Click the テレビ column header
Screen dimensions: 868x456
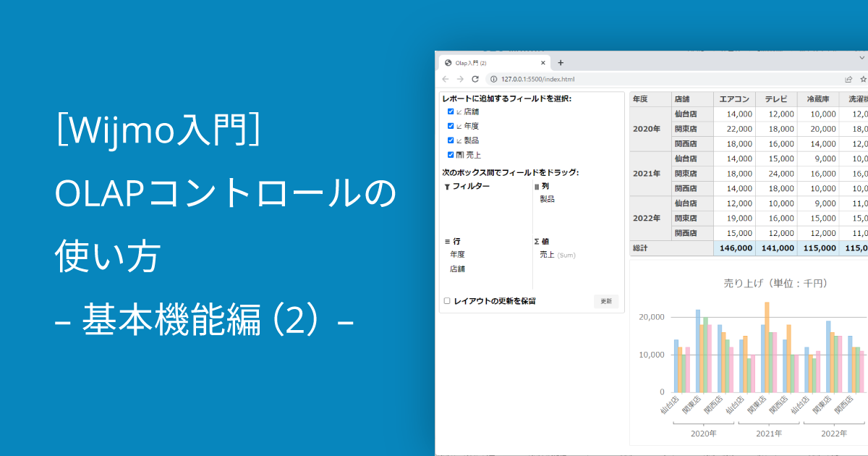coord(776,99)
